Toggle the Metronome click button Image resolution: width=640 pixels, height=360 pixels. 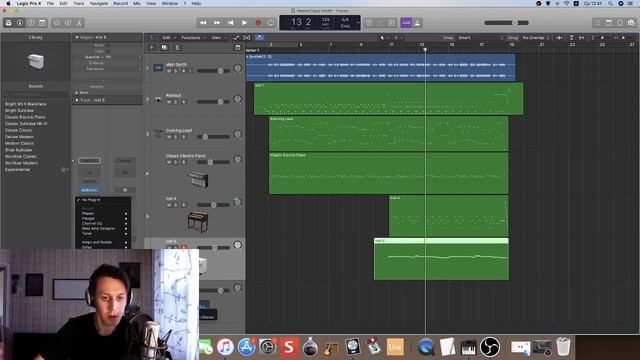(418, 23)
